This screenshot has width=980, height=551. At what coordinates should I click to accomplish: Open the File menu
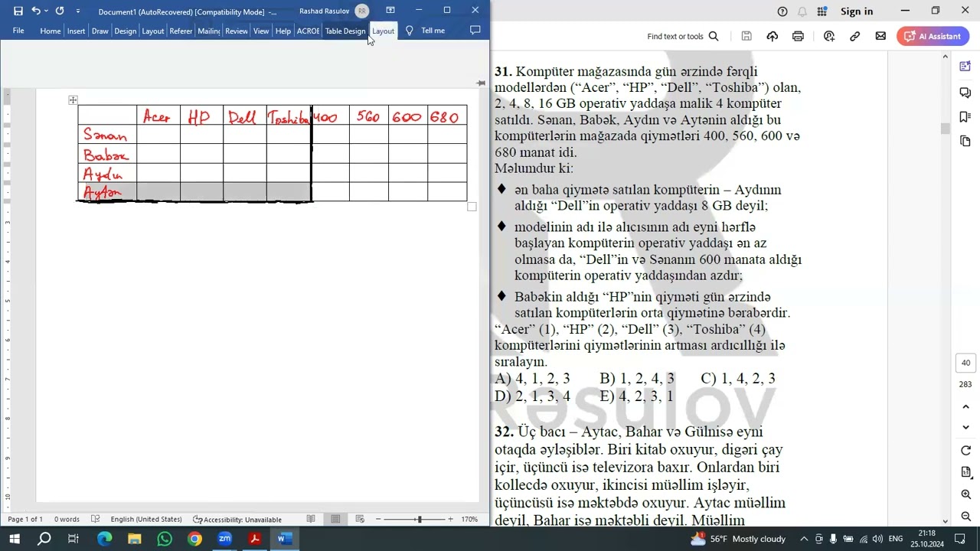(x=18, y=31)
